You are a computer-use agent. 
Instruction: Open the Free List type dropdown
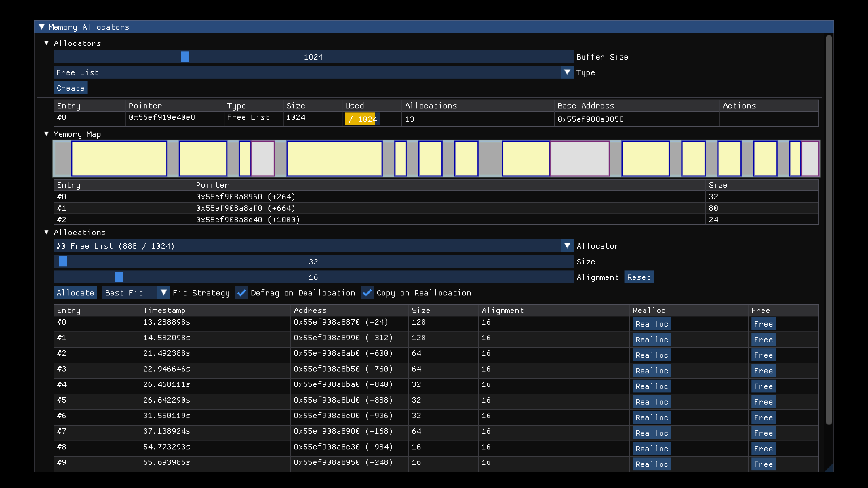567,72
